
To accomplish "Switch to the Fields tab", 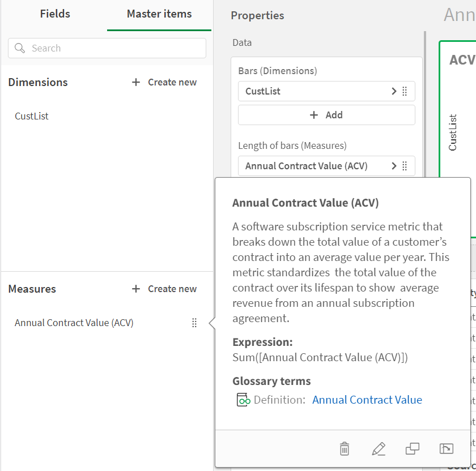I will pos(55,14).
